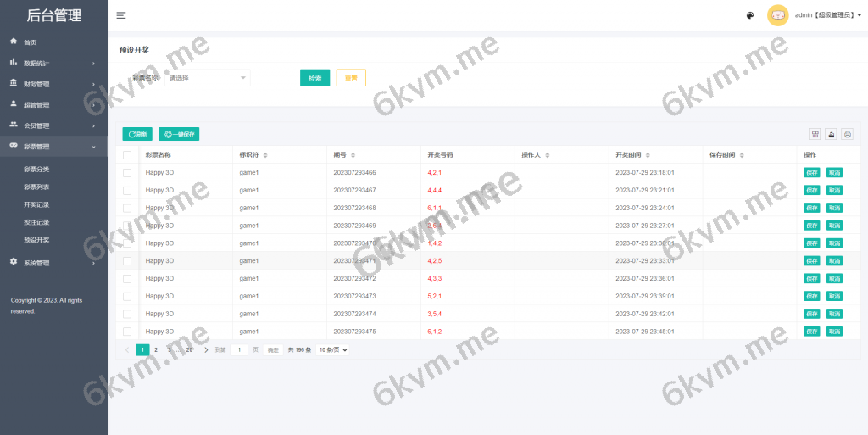Check the row for issue 202307293475
The height and width of the screenshot is (435, 868).
pyautogui.click(x=127, y=332)
